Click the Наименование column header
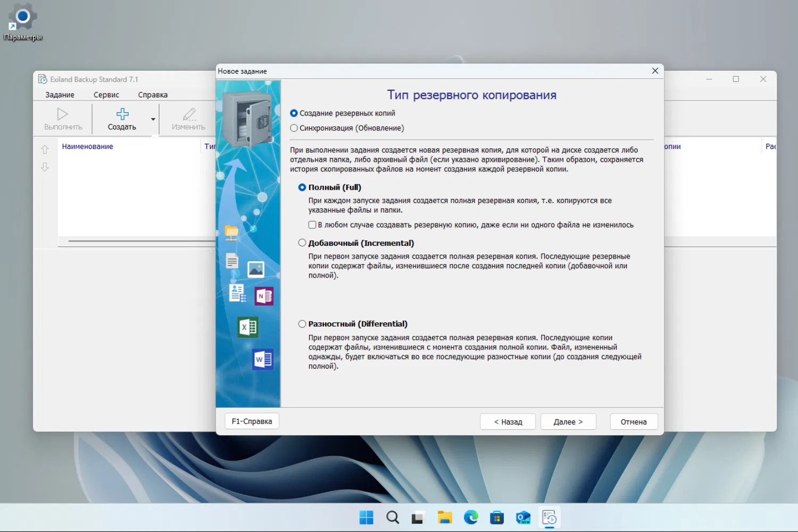 click(87, 146)
